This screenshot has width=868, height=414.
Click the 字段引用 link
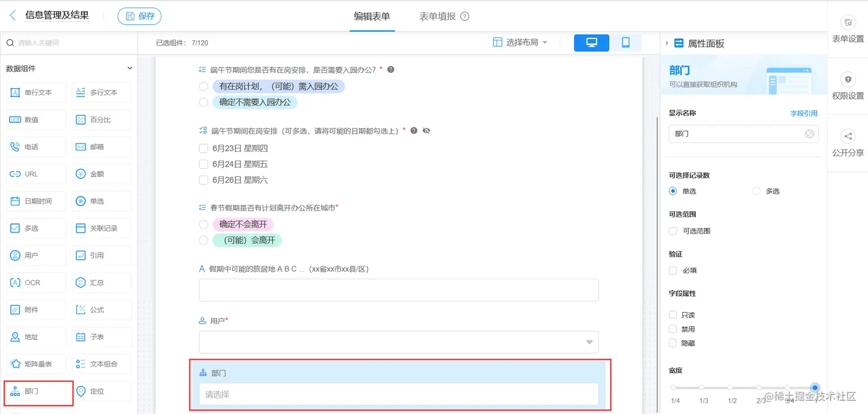click(x=804, y=113)
